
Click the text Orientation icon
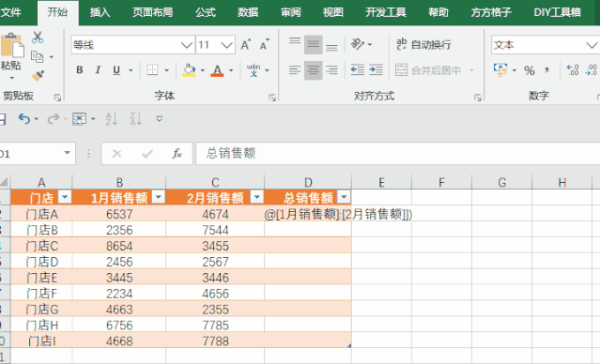(x=358, y=44)
